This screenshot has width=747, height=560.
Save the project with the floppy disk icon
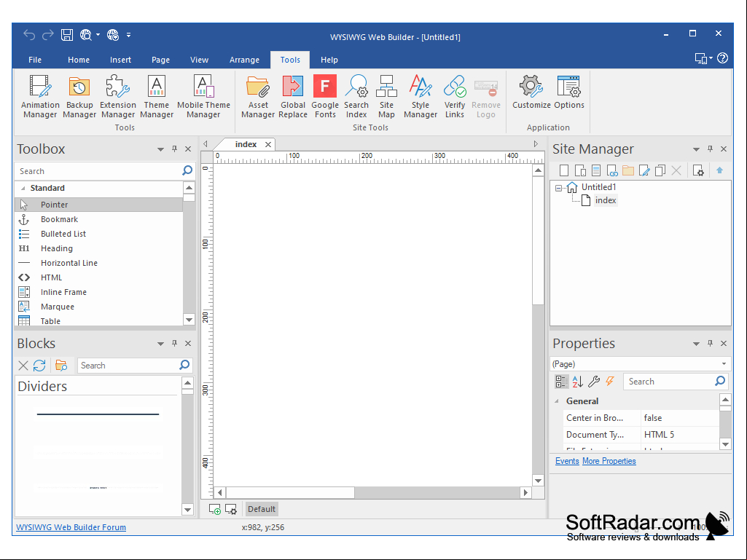pos(67,35)
